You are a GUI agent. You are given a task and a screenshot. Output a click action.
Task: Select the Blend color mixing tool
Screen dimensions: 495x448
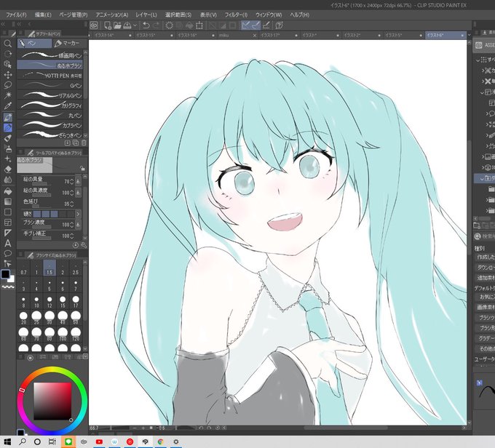pyautogui.click(x=8, y=180)
